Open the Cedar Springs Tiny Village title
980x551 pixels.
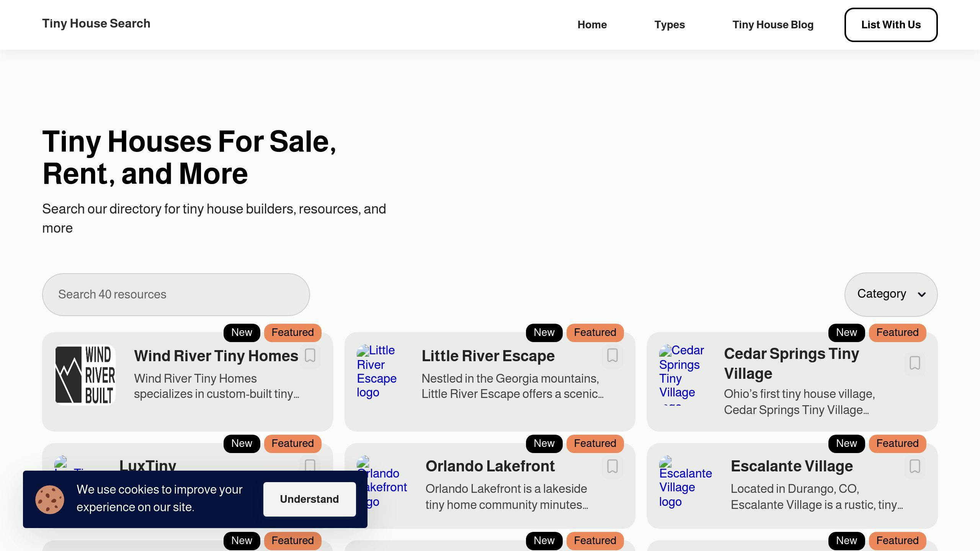pyautogui.click(x=791, y=364)
